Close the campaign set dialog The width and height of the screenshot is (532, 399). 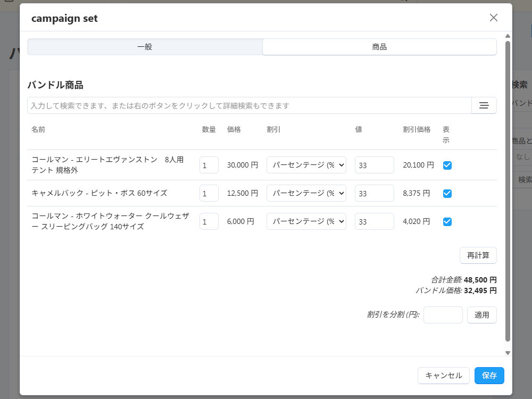[493, 18]
